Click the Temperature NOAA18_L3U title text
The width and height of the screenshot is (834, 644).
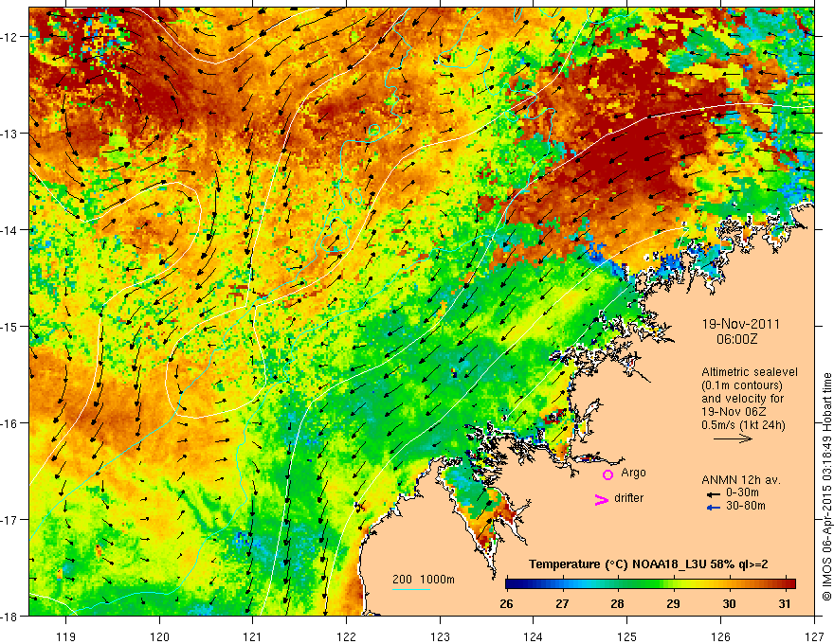tap(648, 564)
